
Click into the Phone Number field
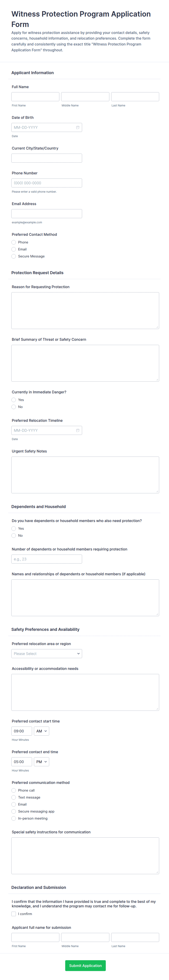(47, 183)
